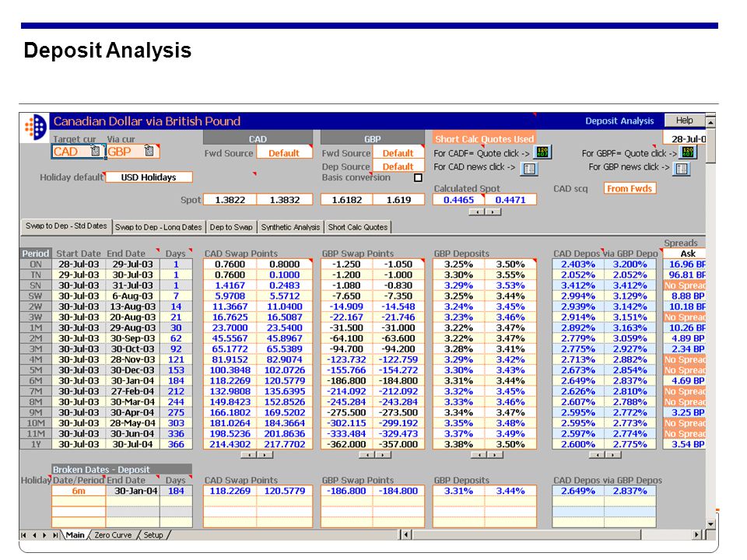
Task: Click horizontal scrollbar left arrow
Action: pyautogui.click(x=406, y=535)
